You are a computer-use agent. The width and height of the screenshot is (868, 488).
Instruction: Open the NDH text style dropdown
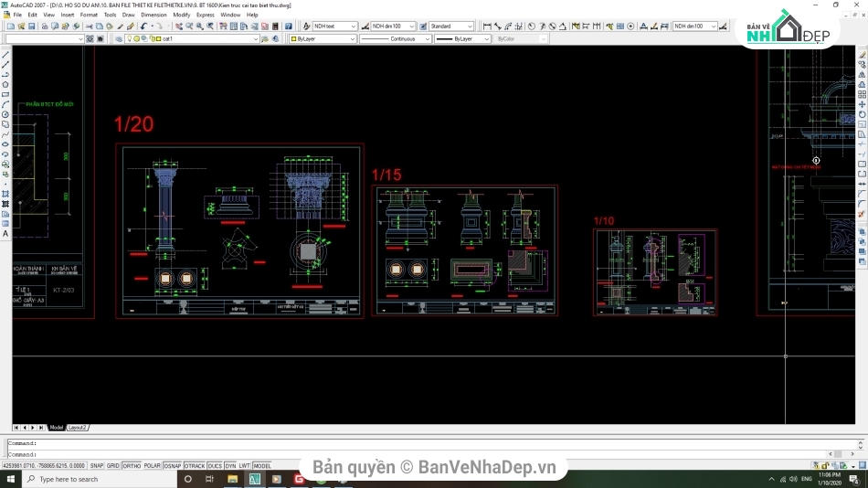click(353, 27)
